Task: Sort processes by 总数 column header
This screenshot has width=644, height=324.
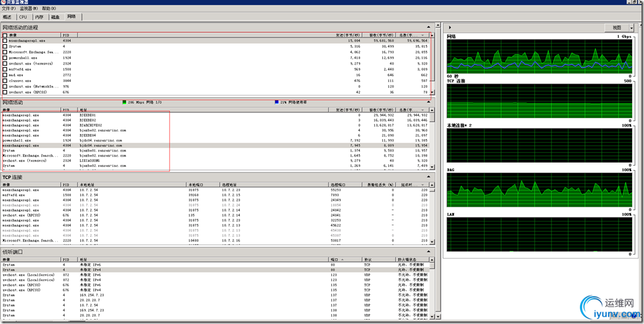Action: [x=411, y=35]
